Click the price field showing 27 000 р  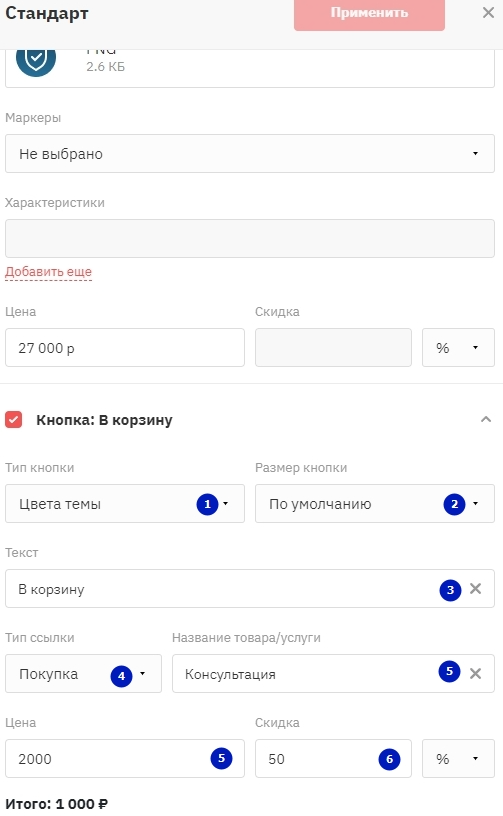pos(125,347)
